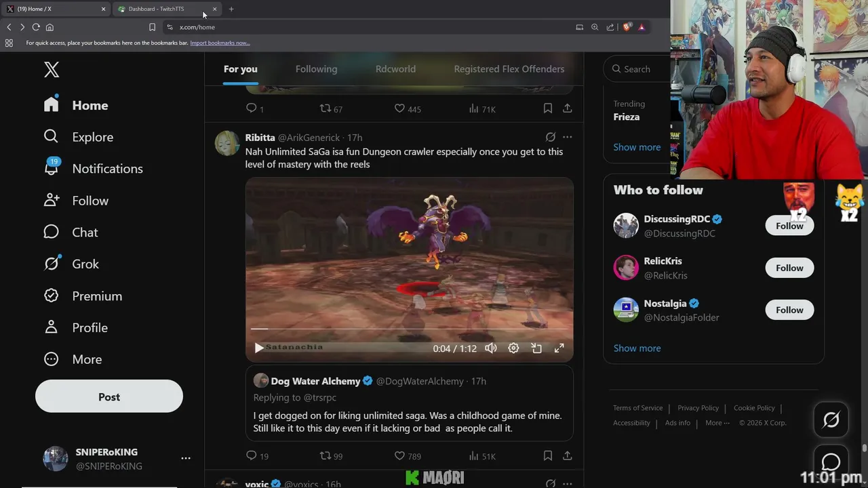
Task: Follow RelicKris
Action: pos(789,268)
